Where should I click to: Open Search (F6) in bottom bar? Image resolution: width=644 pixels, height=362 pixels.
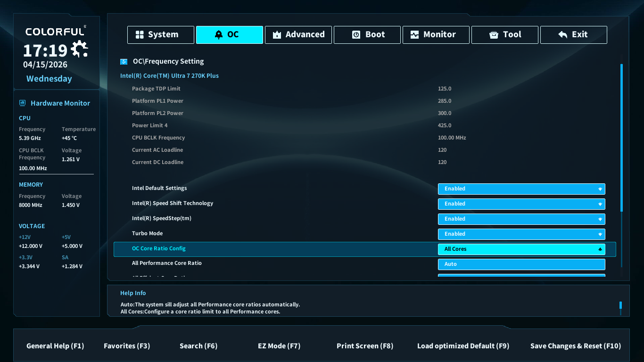(x=198, y=346)
